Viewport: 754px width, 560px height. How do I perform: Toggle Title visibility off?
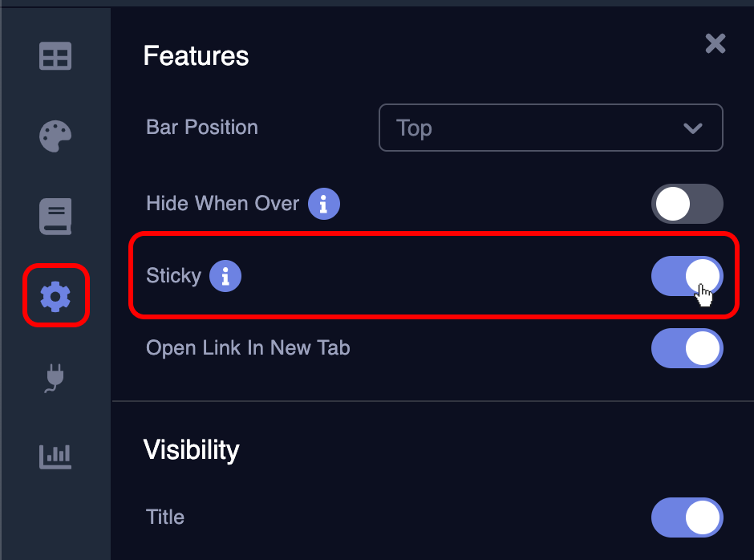pos(687,517)
